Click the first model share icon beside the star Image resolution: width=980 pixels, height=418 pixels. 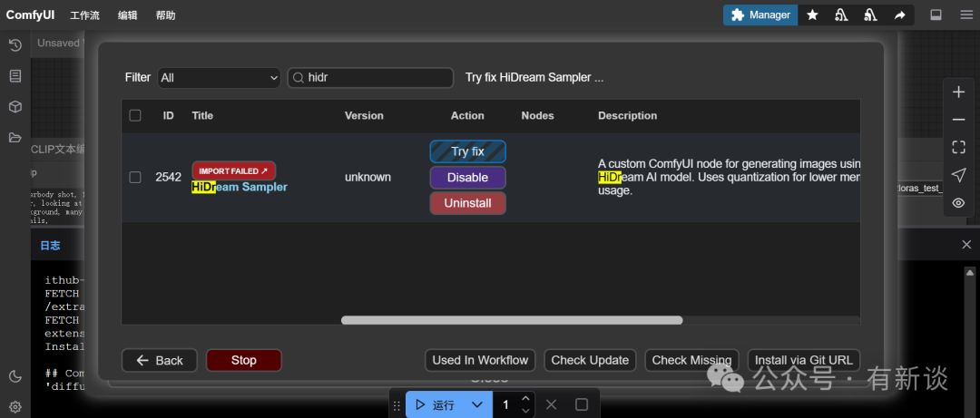click(841, 15)
